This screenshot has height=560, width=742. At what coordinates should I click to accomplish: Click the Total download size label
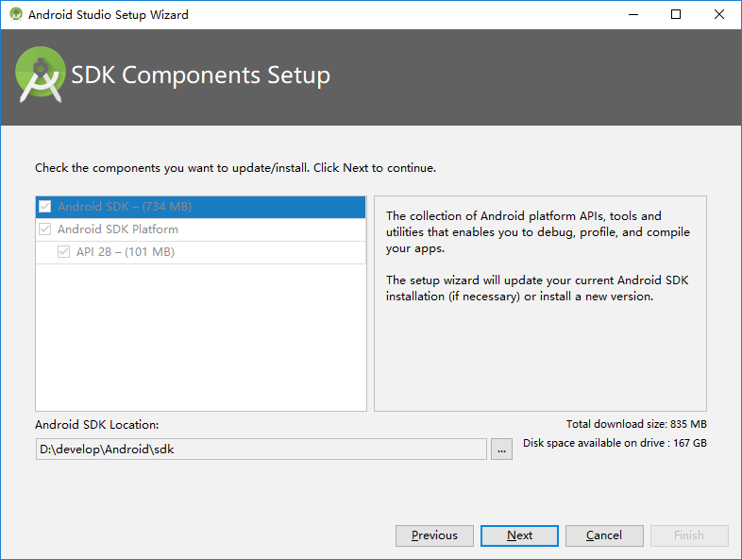pyautogui.click(x=636, y=424)
